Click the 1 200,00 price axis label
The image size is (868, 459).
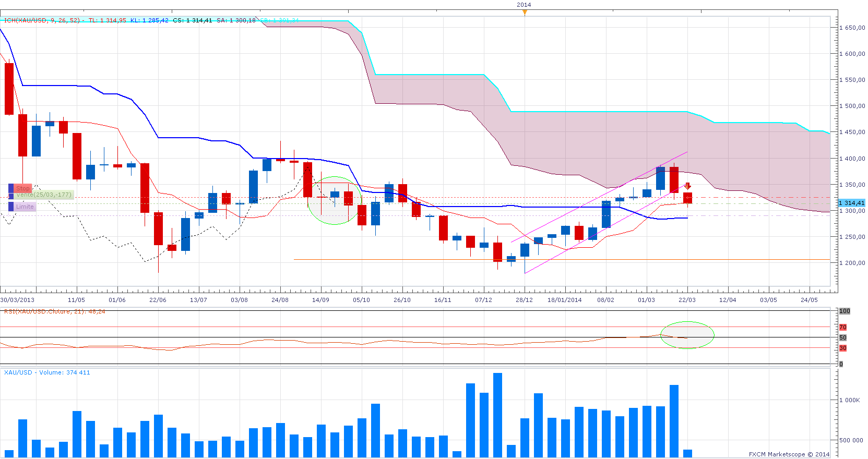tap(852, 263)
